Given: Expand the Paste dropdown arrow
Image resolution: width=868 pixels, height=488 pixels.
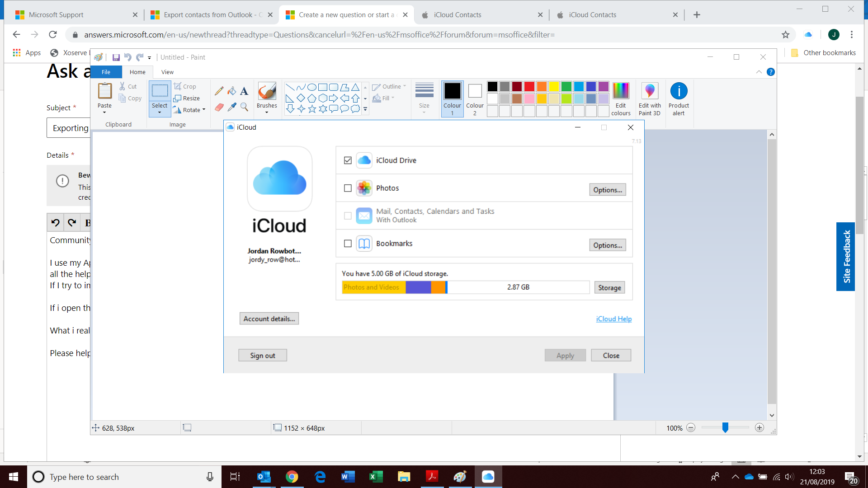Looking at the screenshot, I should (104, 112).
